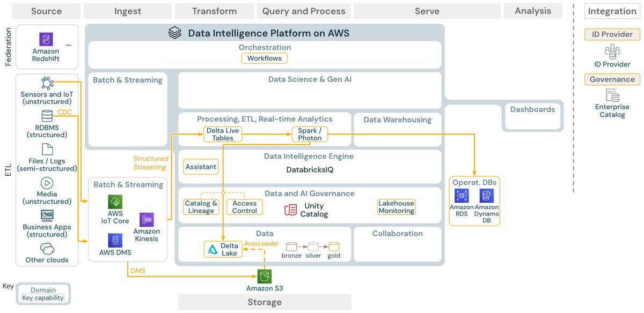Viewport: 644px width, 313px height.
Task: Select the AWS DMS icon
Action: tap(114, 240)
